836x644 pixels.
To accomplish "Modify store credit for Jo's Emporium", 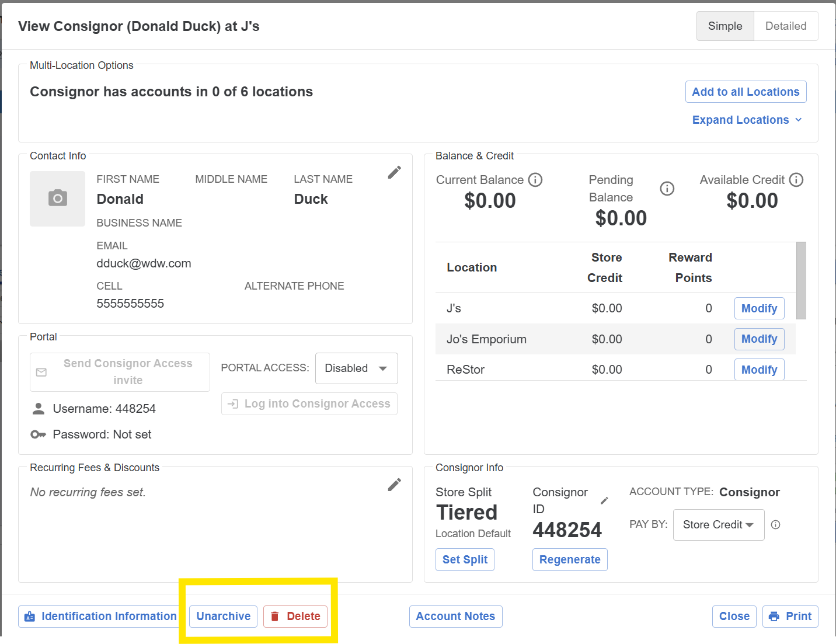I will pyautogui.click(x=759, y=339).
